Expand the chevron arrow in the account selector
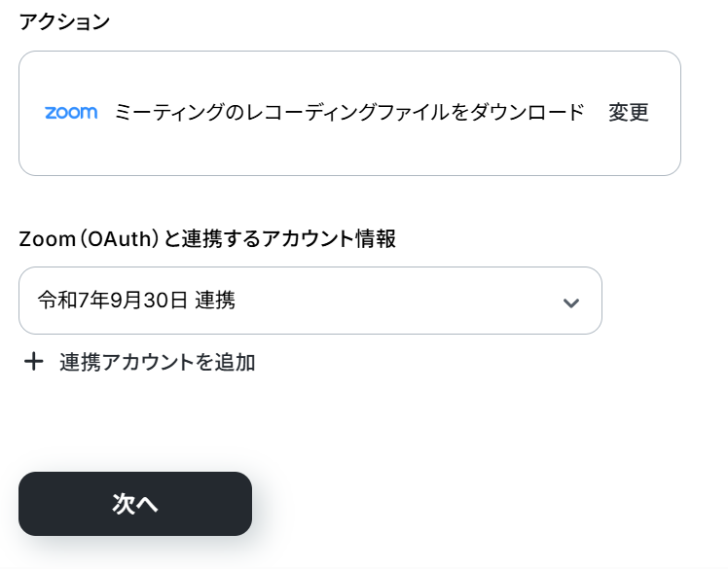 pos(570,303)
